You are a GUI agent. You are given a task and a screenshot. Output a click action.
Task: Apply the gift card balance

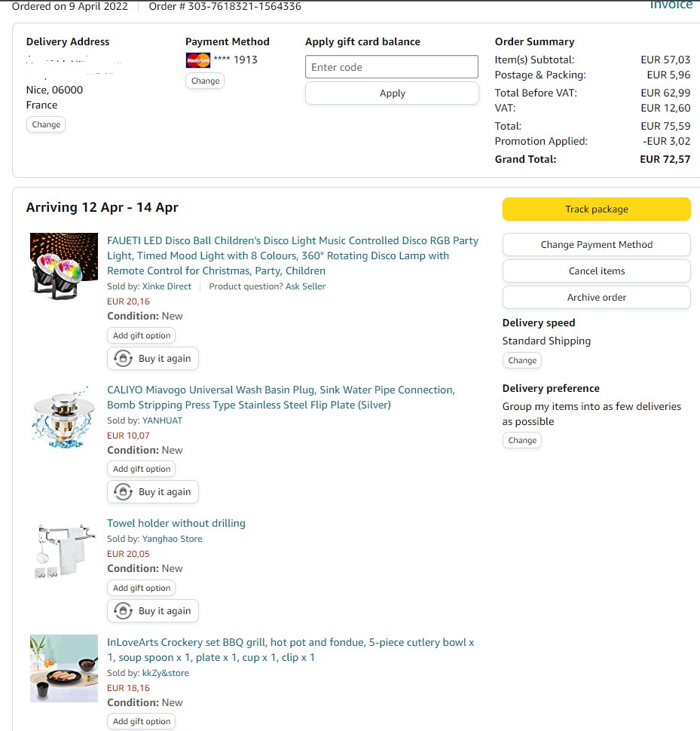(x=392, y=93)
